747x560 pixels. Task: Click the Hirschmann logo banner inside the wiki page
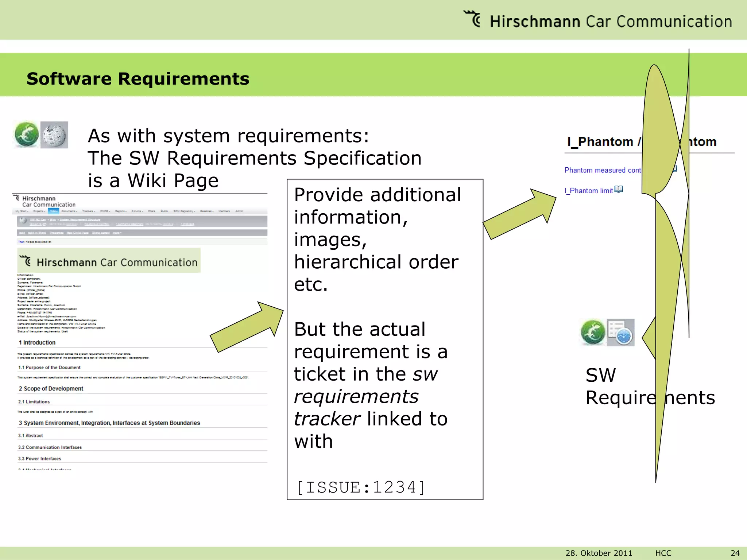pos(109,260)
